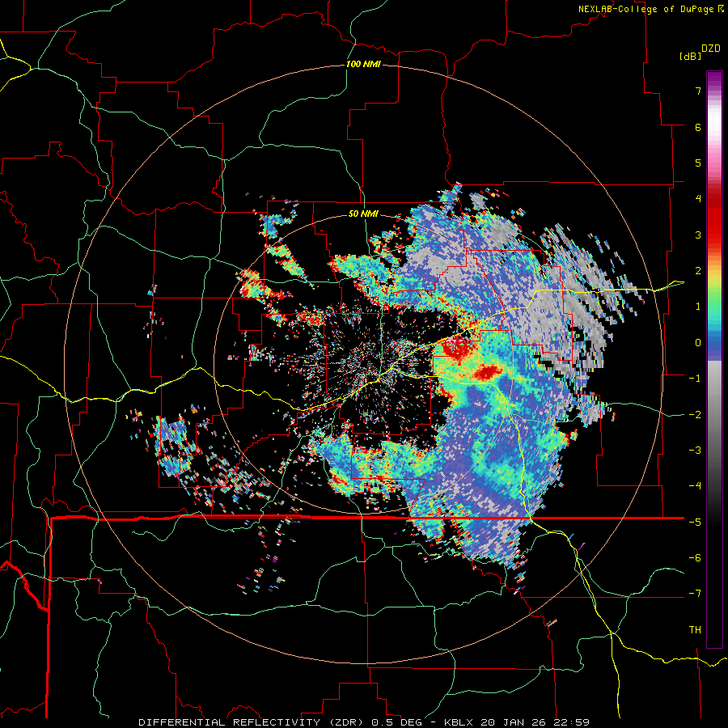The width and height of the screenshot is (728, 728).
Task: Click the legend value "3"
Action: (x=698, y=235)
